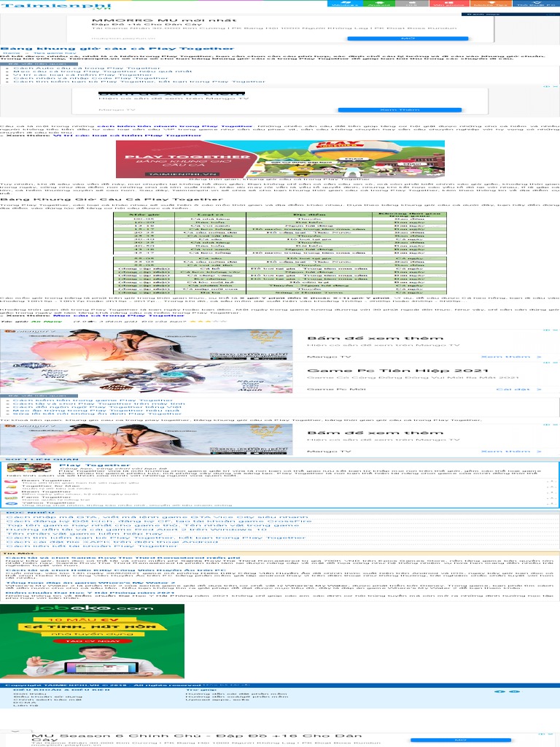560x747 pixels.
Task: Open Điều khoản sử dụng footer link
Action: (x=47, y=697)
